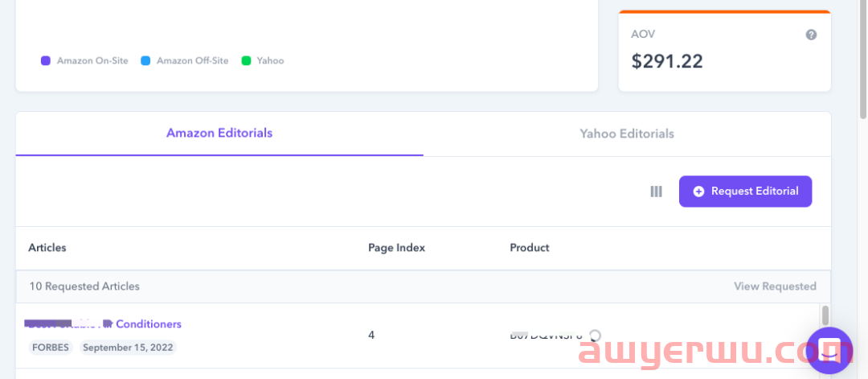Sort by the Page Index column header
868x379 pixels.
pos(396,248)
